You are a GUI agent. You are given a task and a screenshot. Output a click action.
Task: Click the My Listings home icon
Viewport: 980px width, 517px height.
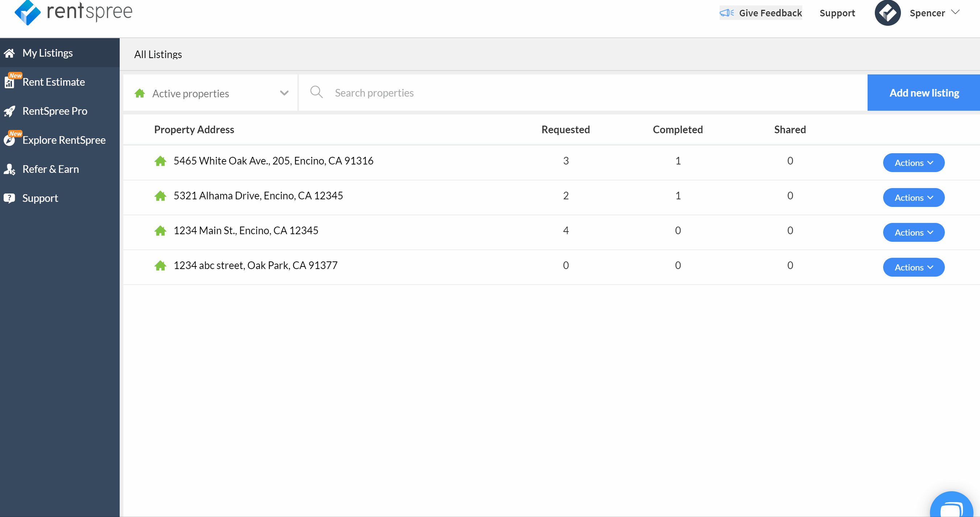10,53
